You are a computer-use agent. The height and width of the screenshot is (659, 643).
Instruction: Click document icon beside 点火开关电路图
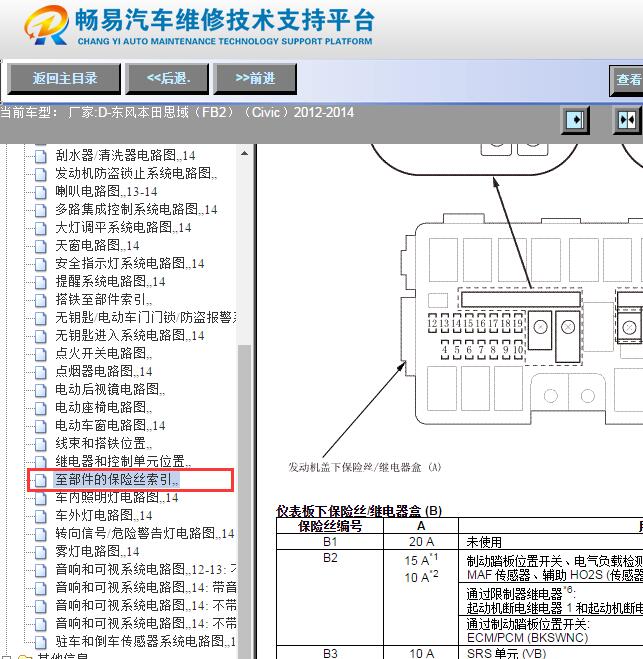pos(41,354)
